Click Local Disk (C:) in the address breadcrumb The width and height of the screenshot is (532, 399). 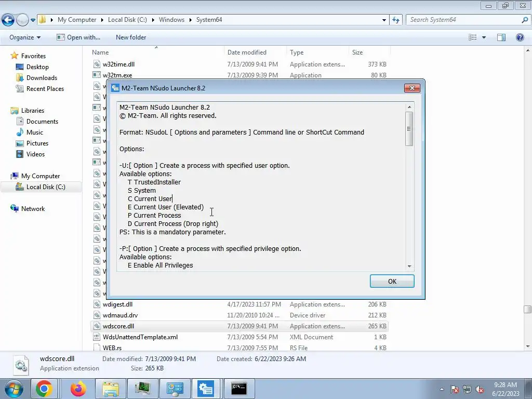127,20
